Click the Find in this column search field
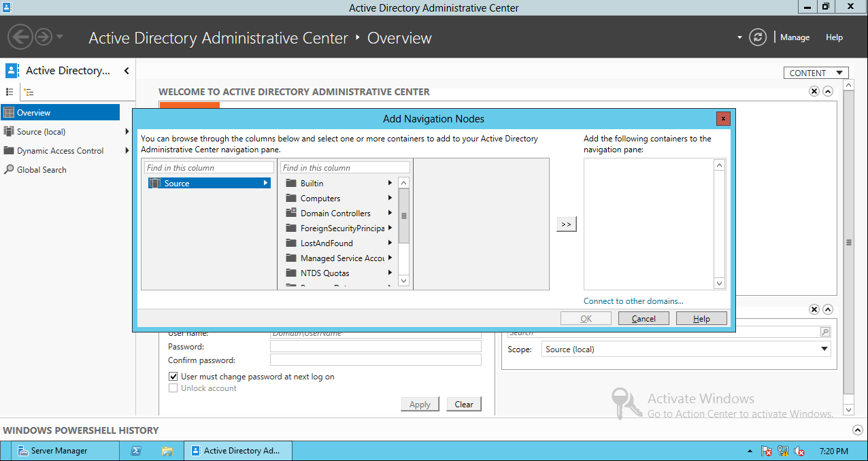Image resolution: width=868 pixels, height=461 pixels. pyautogui.click(x=209, y=167)
